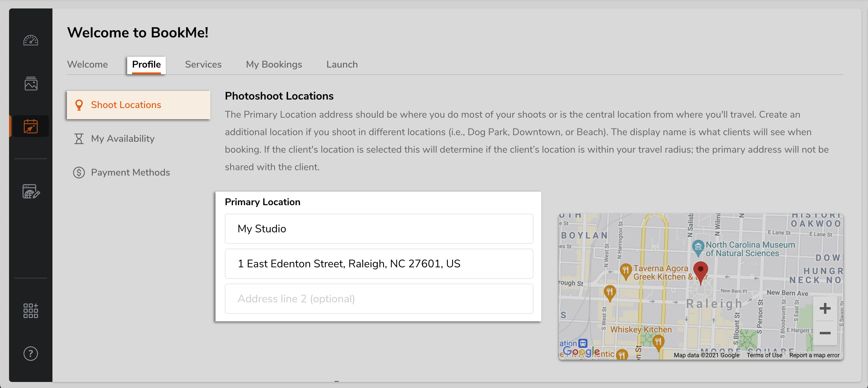Switch to the Services tab
The image size is (868, 388).
click(x=203, y=65)
